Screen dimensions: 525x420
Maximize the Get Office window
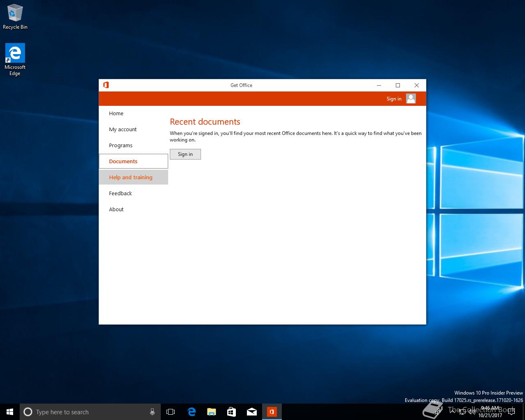[x=398, y=85]
